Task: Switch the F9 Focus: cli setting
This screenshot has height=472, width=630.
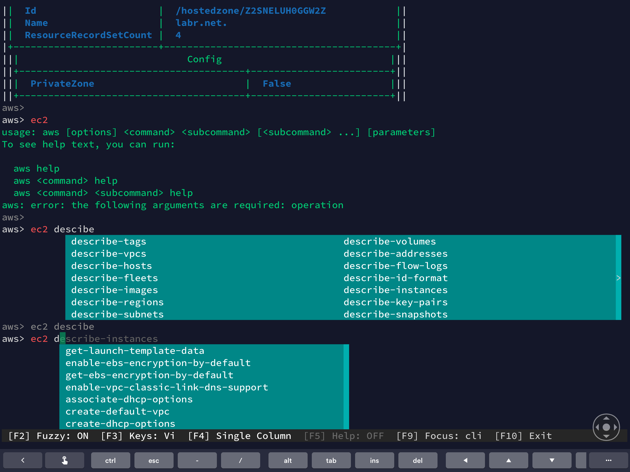Action: [439, 436]
